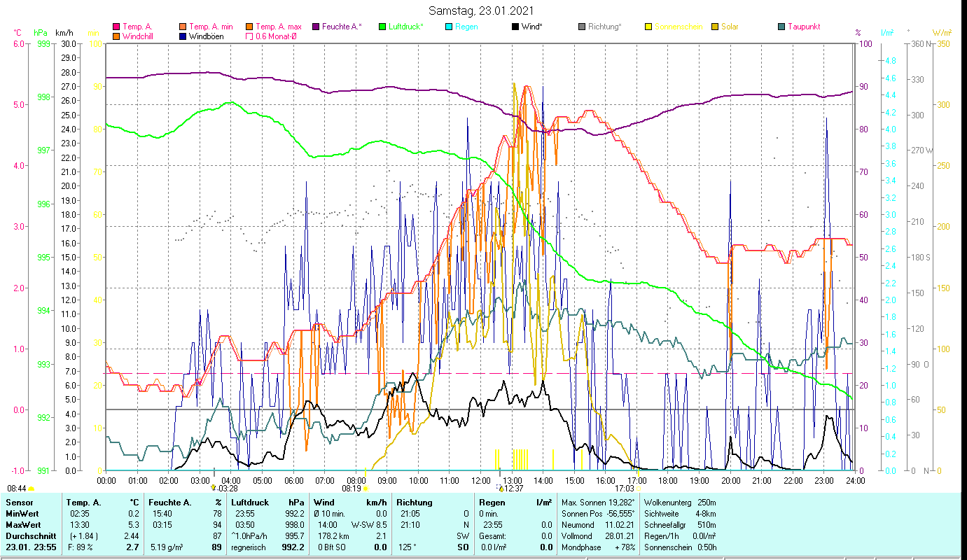Image resolution: width=967 pixels, height=560 pixels.
Task: Click the MaxWert row label
Action: (24, 525)
